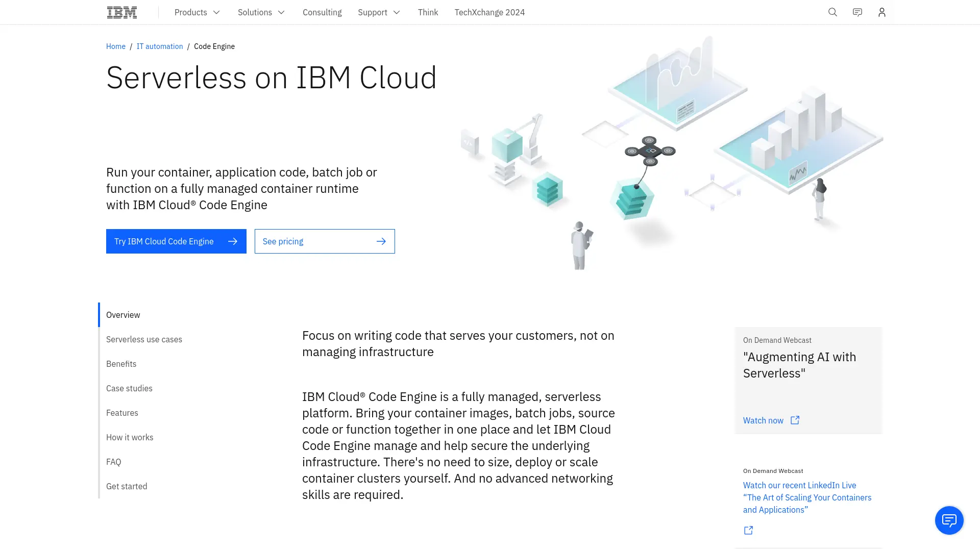The height and width of the screenshot is (551, 980).
Task: Open the Support navigation label
Action: [x=373, y=12]
